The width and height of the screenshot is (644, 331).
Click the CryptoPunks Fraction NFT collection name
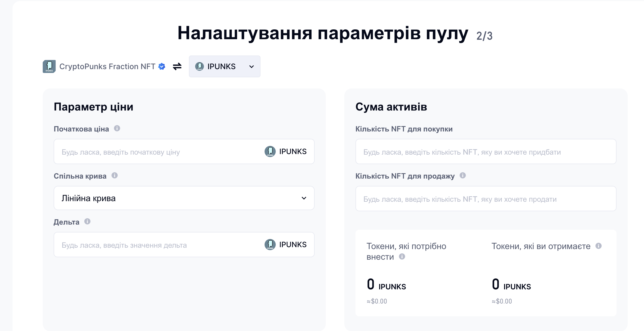[107, 66]
